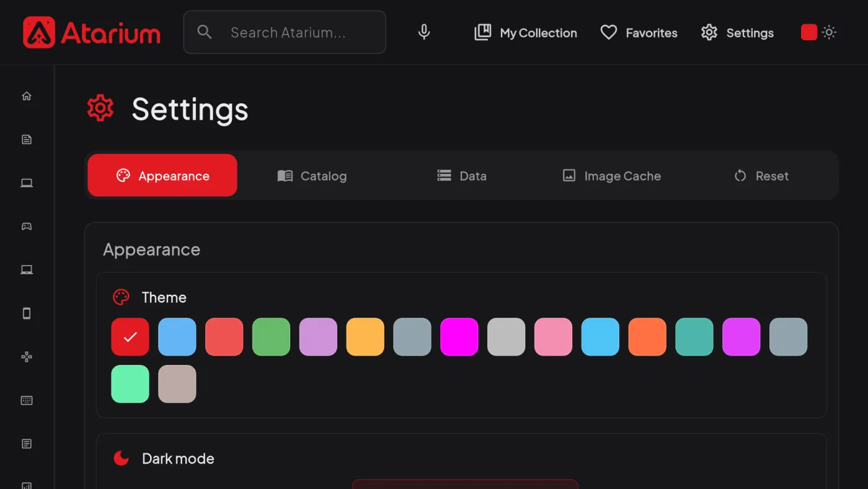Viewport: 868px width, 489px height.
Task: Open Settings from the top navigation
Action: pos(737,33)
